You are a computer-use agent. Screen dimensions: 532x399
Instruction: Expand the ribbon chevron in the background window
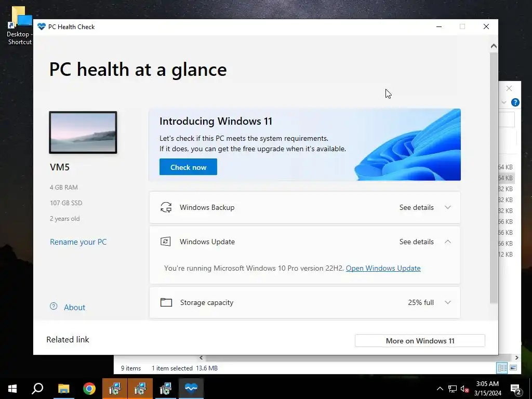(504, 102)
